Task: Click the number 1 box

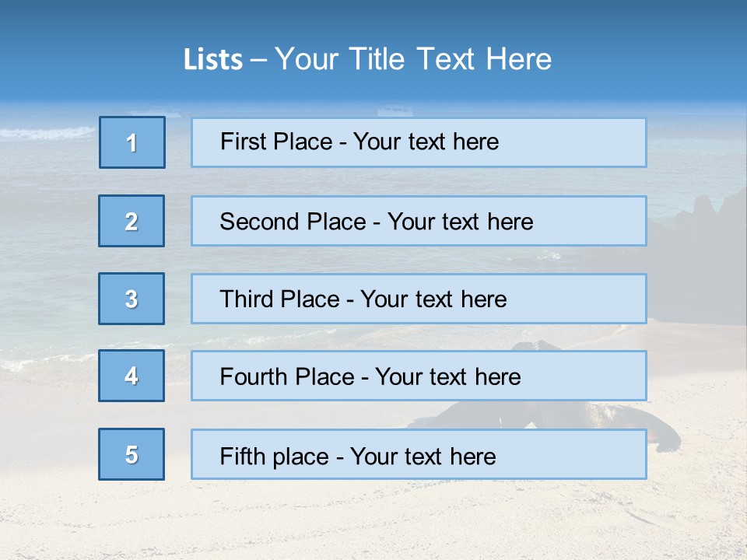Action: (132, 142)
